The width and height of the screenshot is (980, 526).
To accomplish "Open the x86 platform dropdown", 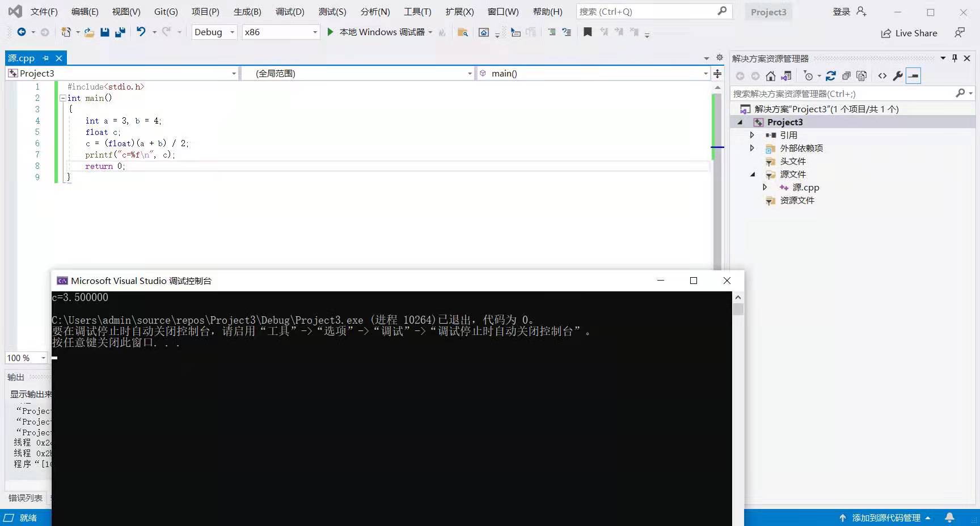I will [281, 32].
